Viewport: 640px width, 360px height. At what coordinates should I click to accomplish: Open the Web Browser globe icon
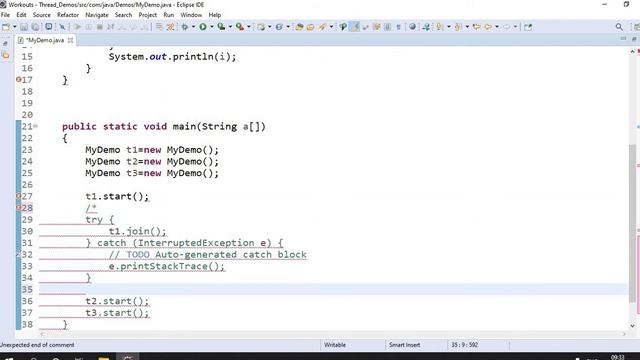[413, 27]
